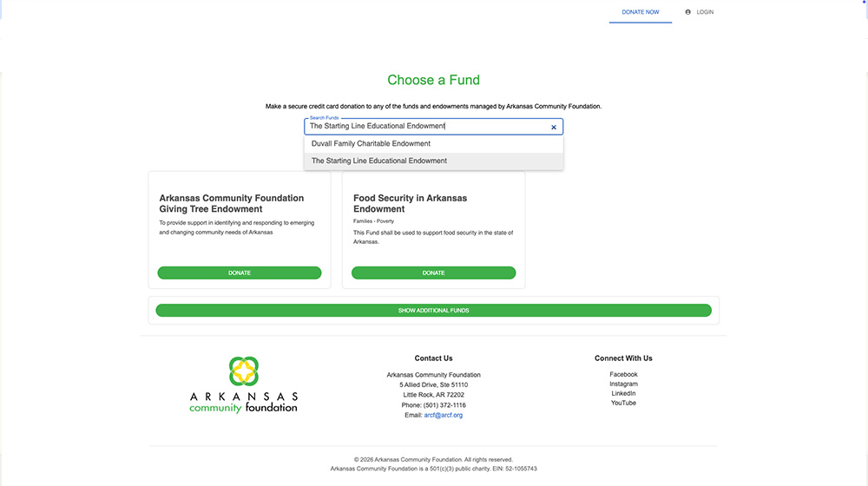Visit the Facebook link
The height and width of the screenshot is (486, 868).
pos(623,375)
